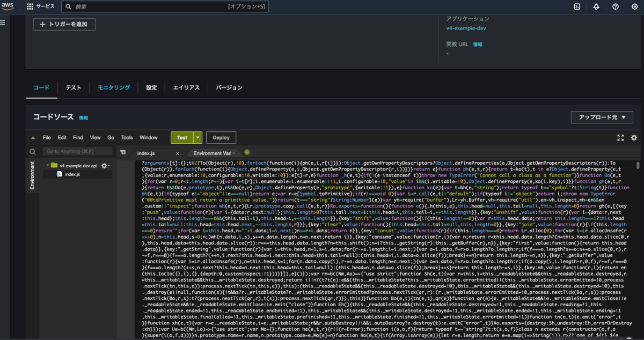Open the Find menu

(78, 138)
